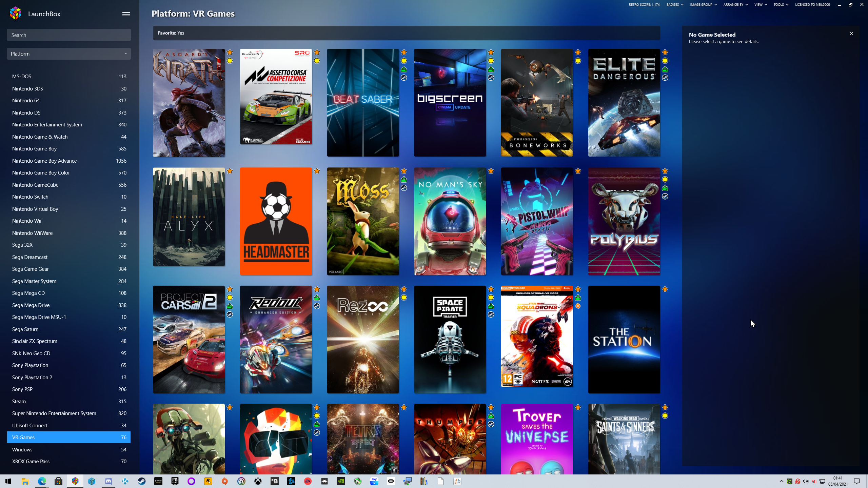
Task: Toggle favorite star on Assetto Corsa Competizione
Action: point(317,52)
